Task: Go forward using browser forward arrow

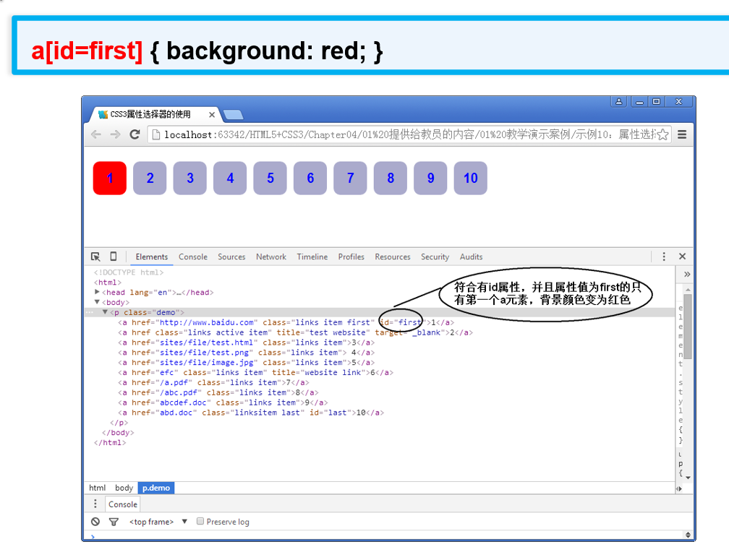Action: [x=115, y=134]
